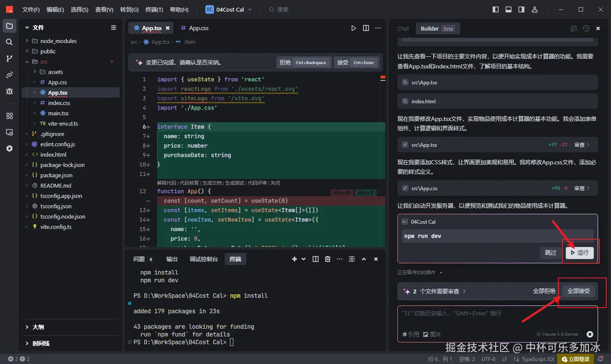Click #引用 to add a reference
This screenshot has height=364, width=611.
click(411, 334)
